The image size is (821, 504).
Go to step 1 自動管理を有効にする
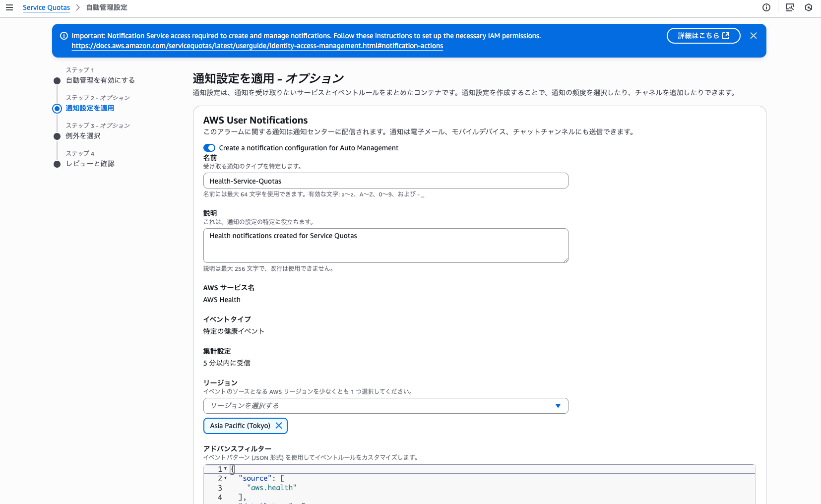pyautogui.click(x=100, y=80)
